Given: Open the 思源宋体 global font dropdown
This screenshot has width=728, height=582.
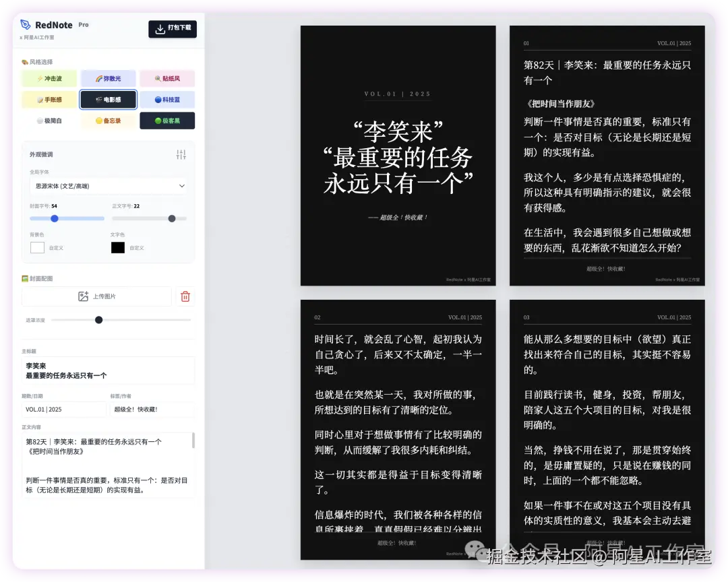Looking at the screenshot, I should (108, 185).
